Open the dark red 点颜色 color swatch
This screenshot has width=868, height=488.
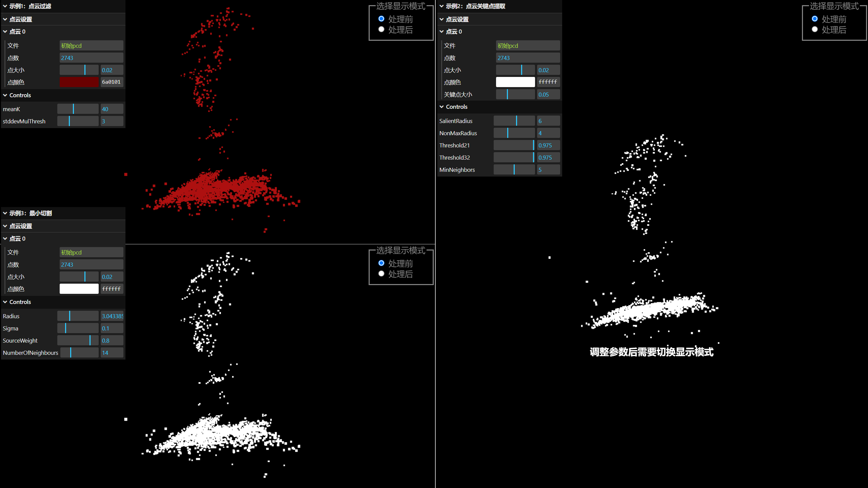point(79,82)
